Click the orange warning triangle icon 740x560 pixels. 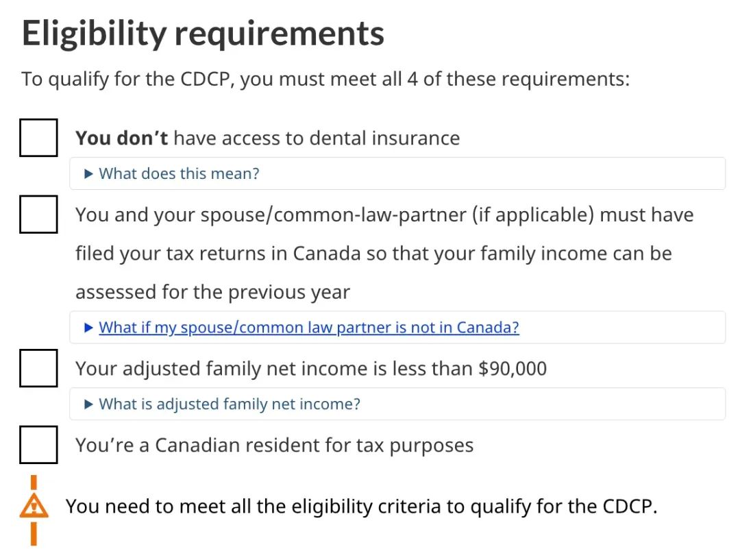point(34,507)
